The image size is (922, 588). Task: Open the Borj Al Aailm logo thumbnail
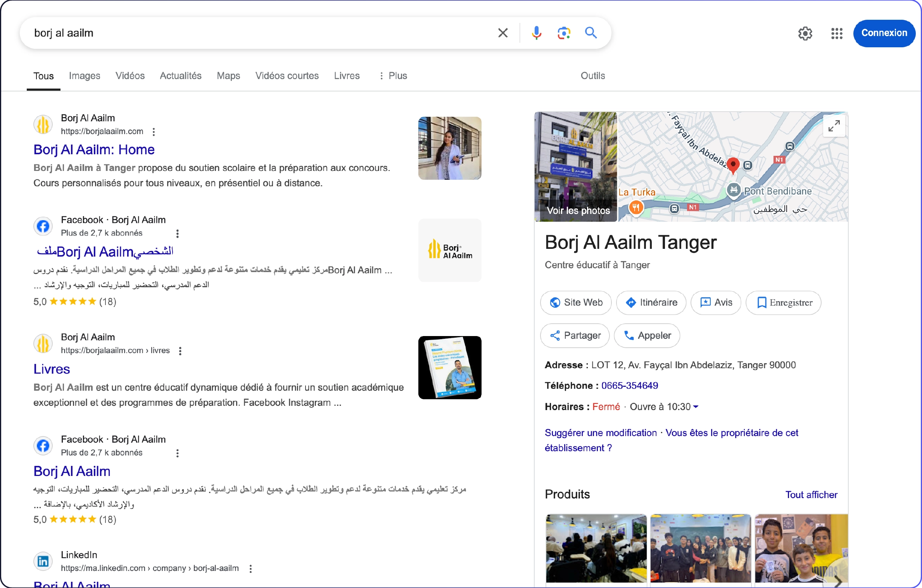point(450,250)
